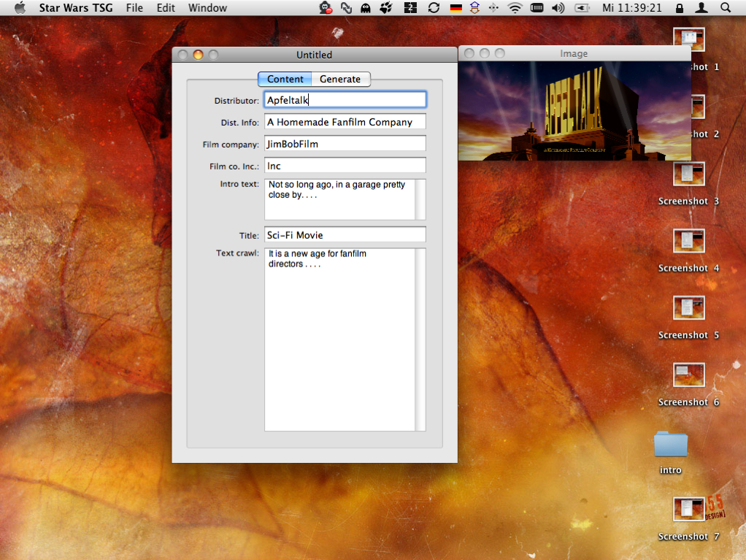Open the volume control in menu bar
This screenshot has height=560, width=746.
[x=558, y=7]
